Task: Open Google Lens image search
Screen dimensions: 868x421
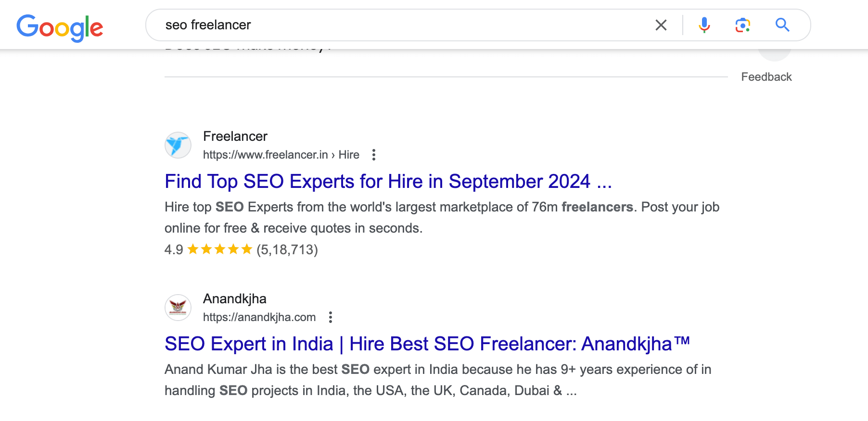Action: click(x=742, y=25)
